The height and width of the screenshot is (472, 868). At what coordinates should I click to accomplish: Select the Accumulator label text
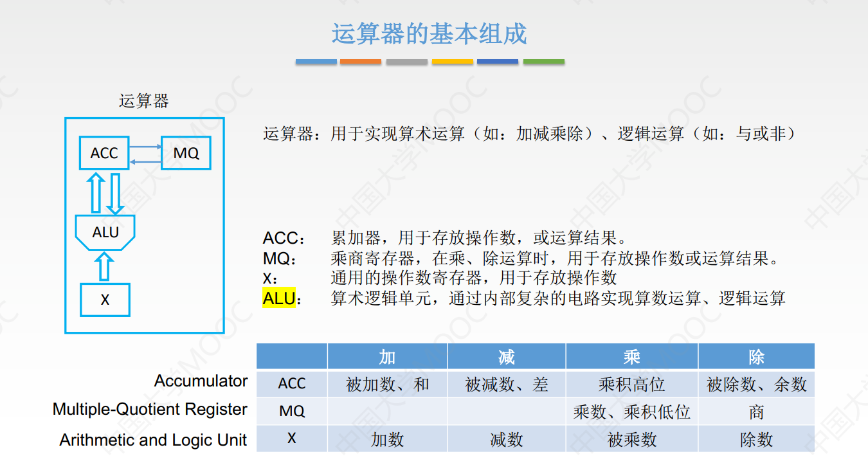coord(200,381)
